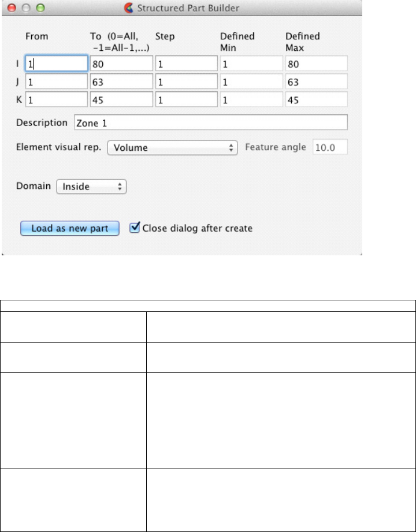
Task: Click the J From input field
Action: 56,81
